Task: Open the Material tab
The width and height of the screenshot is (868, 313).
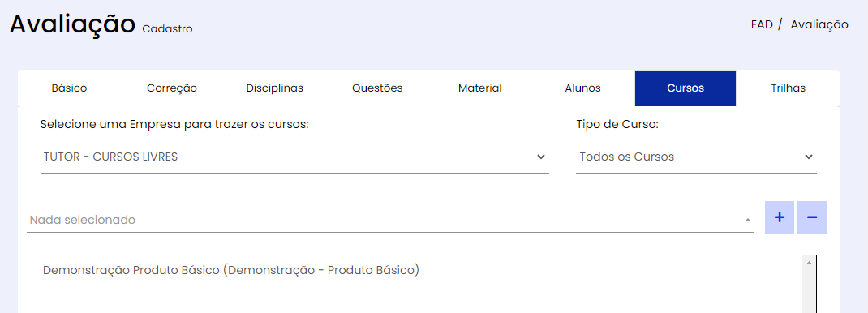Action: tap(480, 88)
